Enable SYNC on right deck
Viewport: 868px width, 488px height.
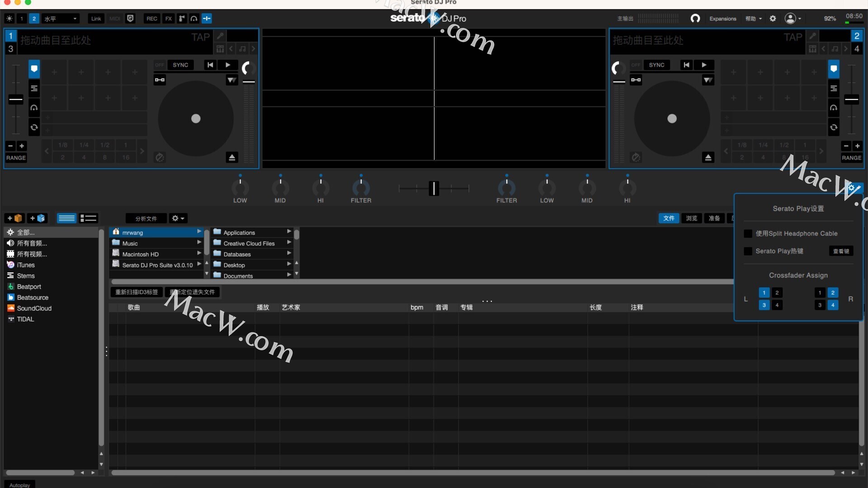656,65
